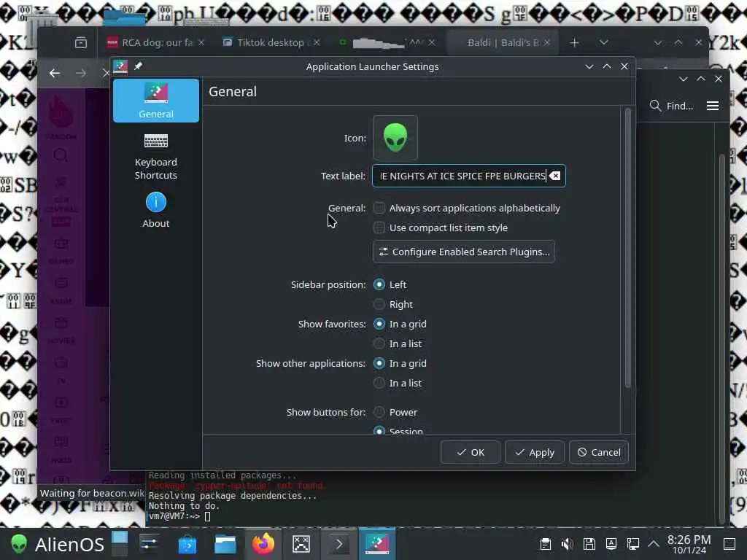The width and height of the screenshot is (747, 560).
Task: Open the volume tray icon
Action: point(568,544)
